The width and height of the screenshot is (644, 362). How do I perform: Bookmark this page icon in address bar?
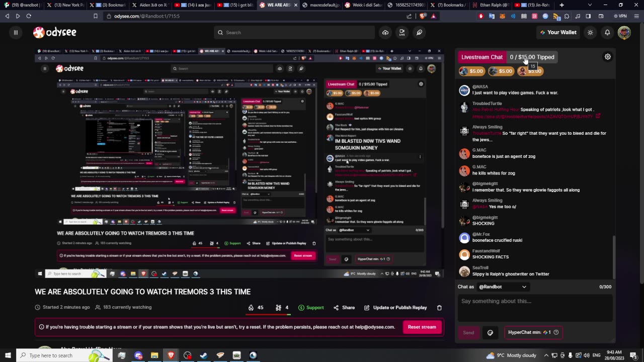click(95, 16)
